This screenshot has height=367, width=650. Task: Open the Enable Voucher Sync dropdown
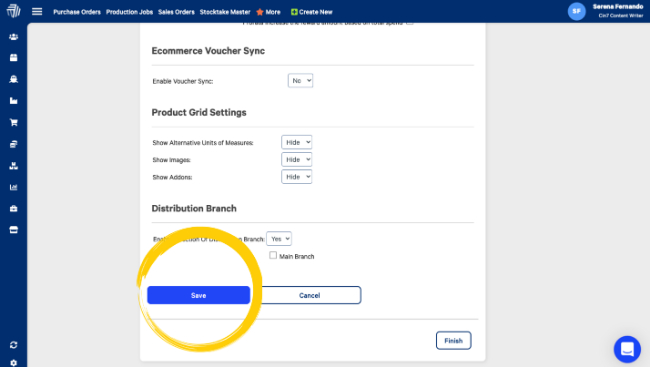pos(301,80)
